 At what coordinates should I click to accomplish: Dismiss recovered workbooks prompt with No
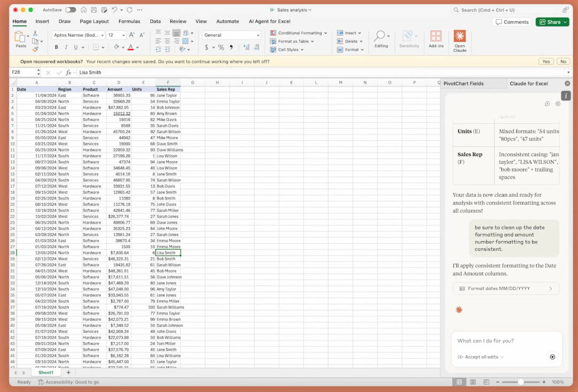tap(563, 62)
